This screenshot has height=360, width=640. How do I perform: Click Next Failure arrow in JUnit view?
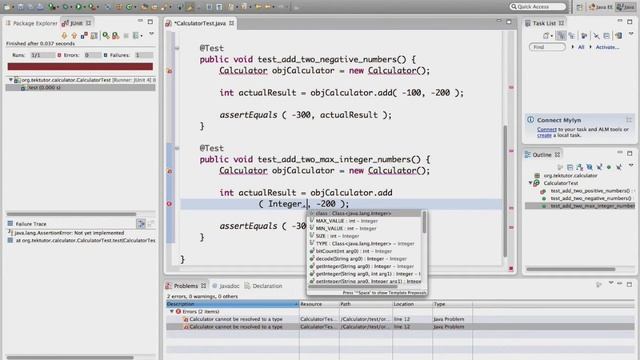pyautogui.click(x=64, y=36)
